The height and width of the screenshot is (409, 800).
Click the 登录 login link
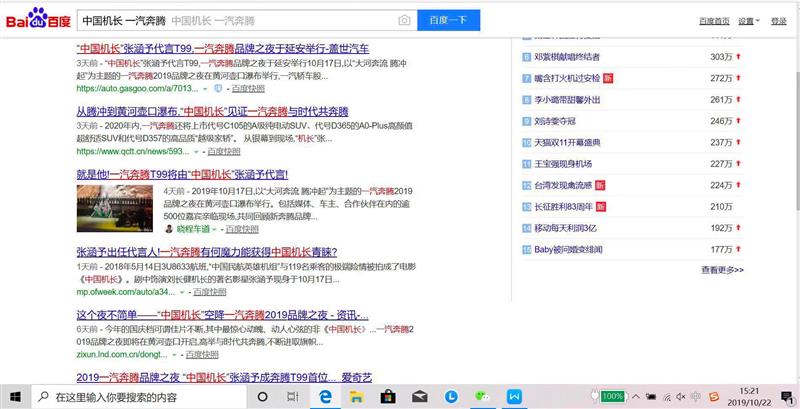point(779,21)
